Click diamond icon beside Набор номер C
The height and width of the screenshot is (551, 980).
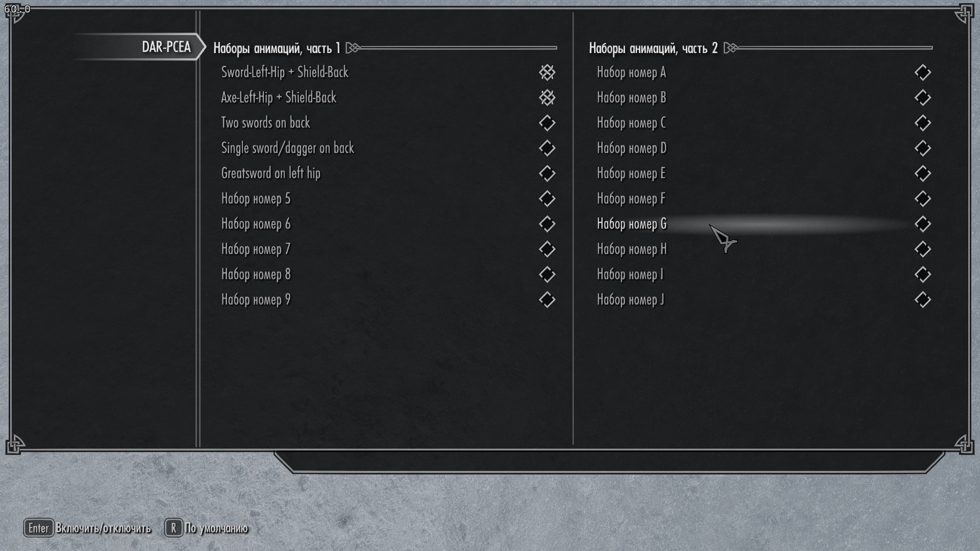coord(922,123)
